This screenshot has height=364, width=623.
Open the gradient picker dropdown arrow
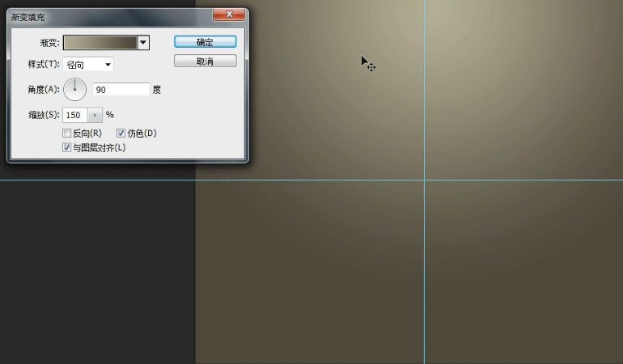coord(143,43)
